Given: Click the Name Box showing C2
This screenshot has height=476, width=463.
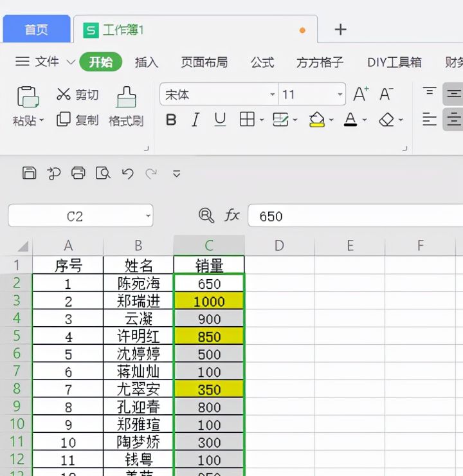Looking at the screenshot, I should (x=80, y=215).
